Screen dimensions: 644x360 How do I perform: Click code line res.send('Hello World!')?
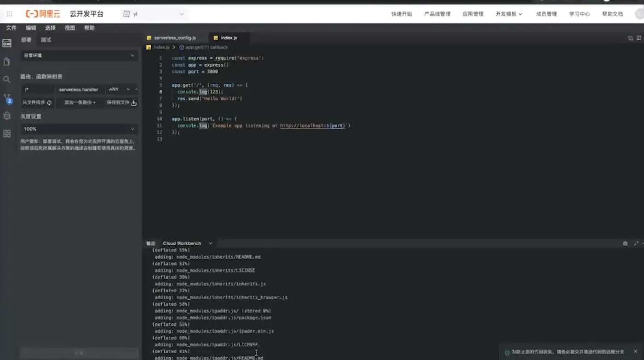click(210, 99)
